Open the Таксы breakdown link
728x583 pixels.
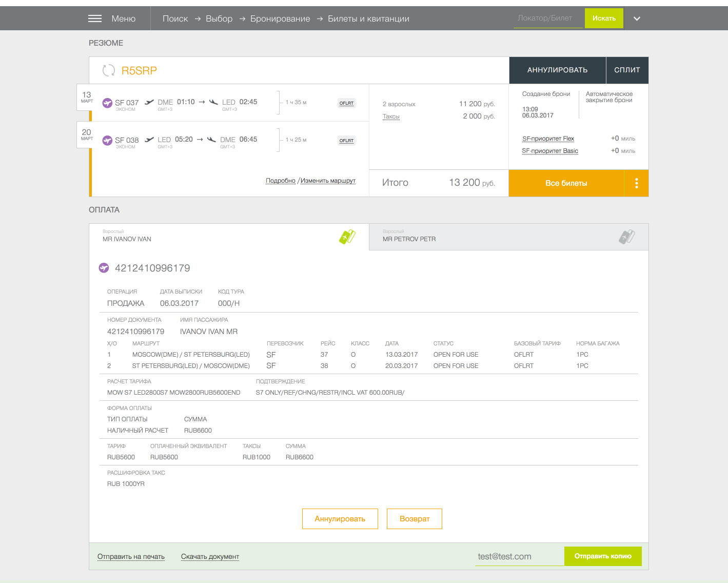[x=391, y=116]
